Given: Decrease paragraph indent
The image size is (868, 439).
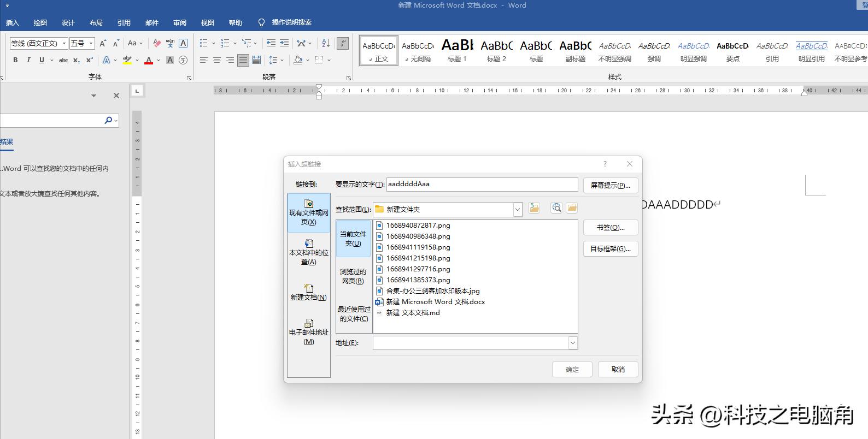Looking at the screenshot, I should click(271, 43).
